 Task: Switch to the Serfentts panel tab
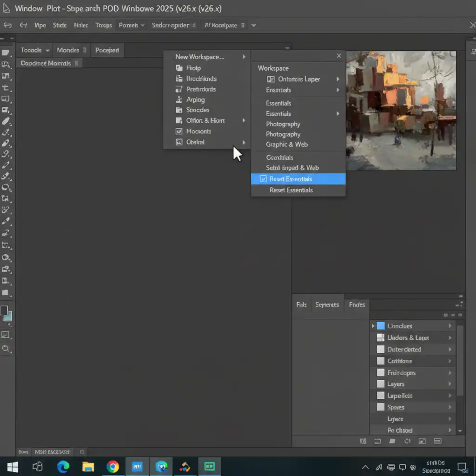coord(327,304)
